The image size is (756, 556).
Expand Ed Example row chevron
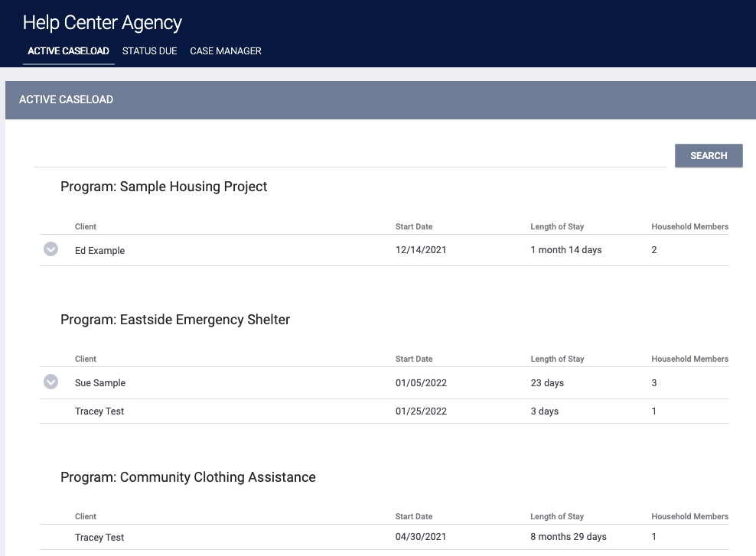pos(51,249)
